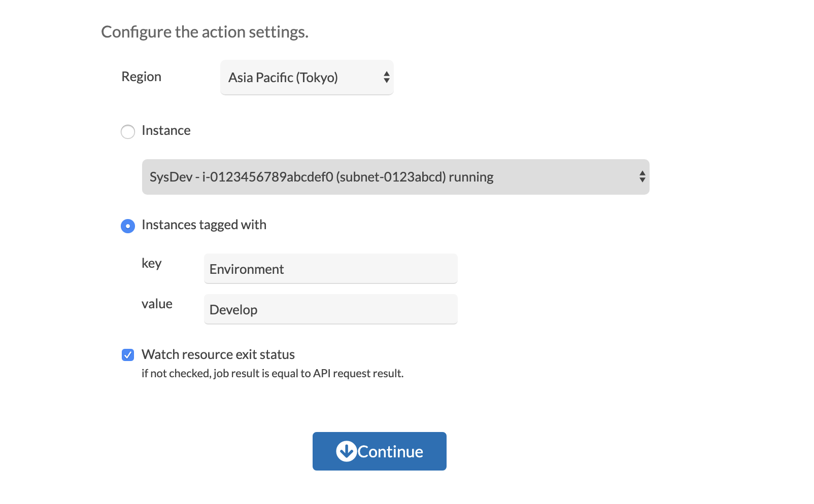Click the blue checkmark icon next to Watch resource exit status

[x=127, y=355]
